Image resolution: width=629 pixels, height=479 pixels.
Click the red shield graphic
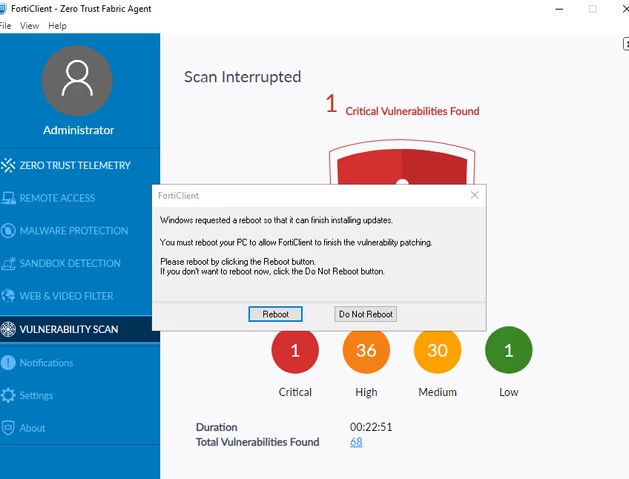402,162
